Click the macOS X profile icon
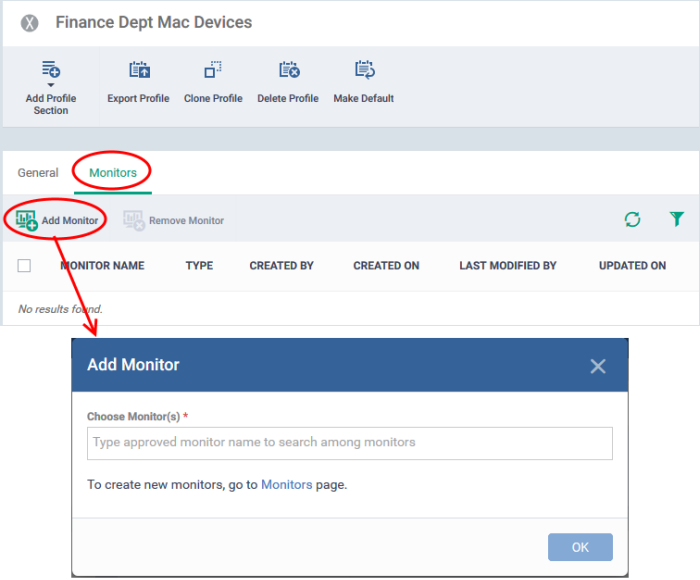Screen dimensions: 700x580 [29, 23]
